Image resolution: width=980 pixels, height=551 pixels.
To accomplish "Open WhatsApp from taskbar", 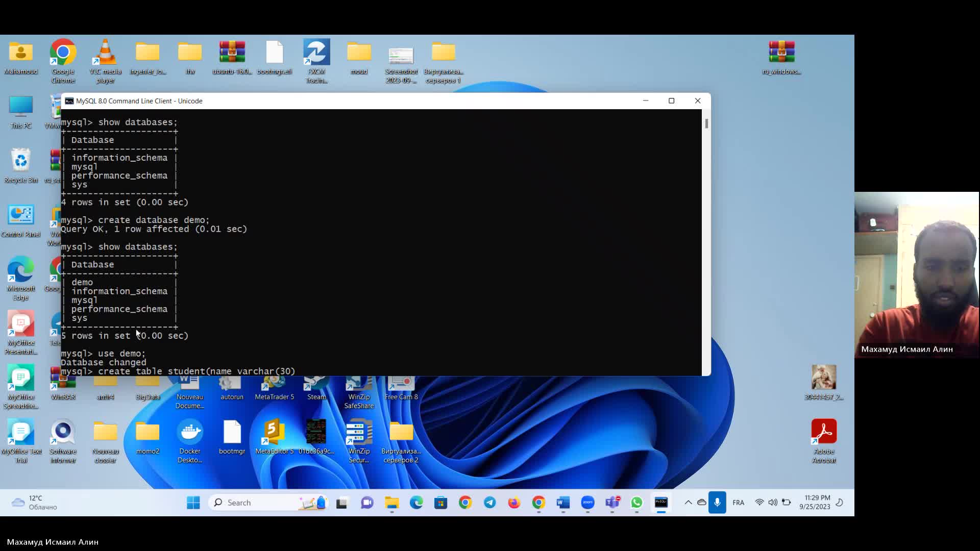I will click(636, 503).
